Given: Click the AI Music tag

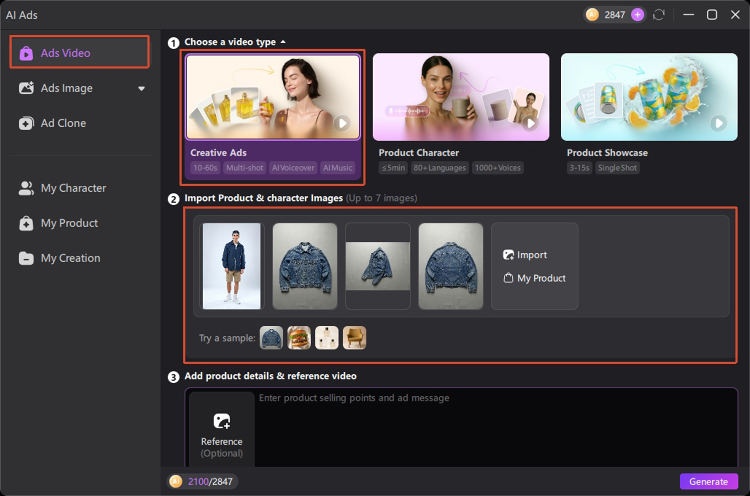Looking at the screenshot, I should [x=338, y=168].
